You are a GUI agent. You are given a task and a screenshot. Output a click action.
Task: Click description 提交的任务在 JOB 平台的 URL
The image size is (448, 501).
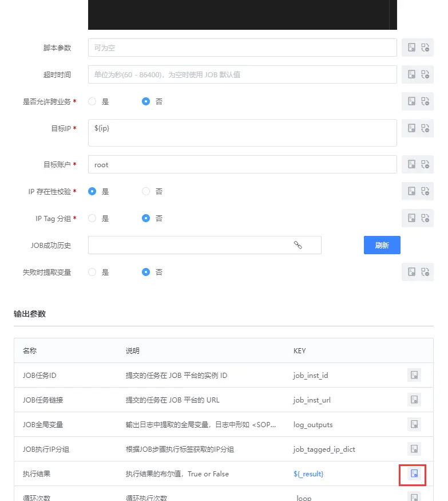click(172, 400)
